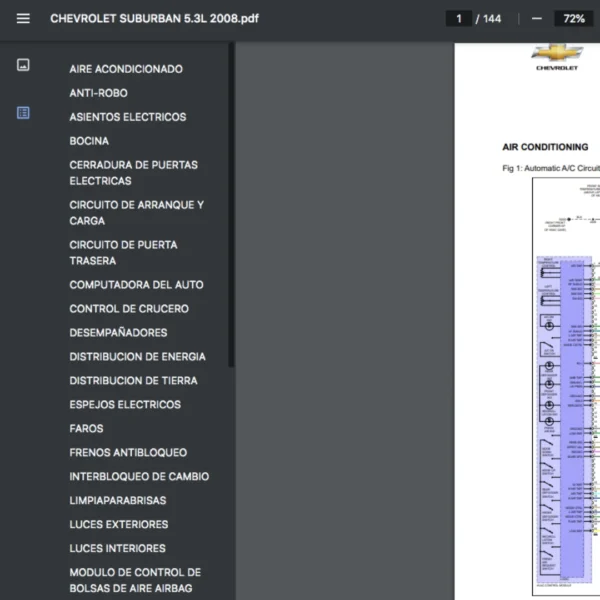
Task: Select COMPUTADORA DEL AUTO bookmark
Action: [136, 285]
